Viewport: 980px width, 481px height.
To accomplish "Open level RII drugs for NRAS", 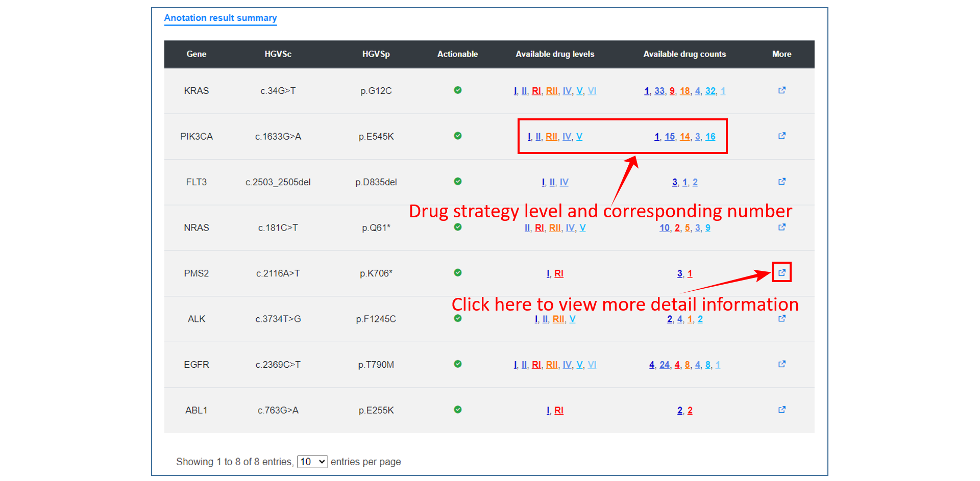I will tap(555, 228).
